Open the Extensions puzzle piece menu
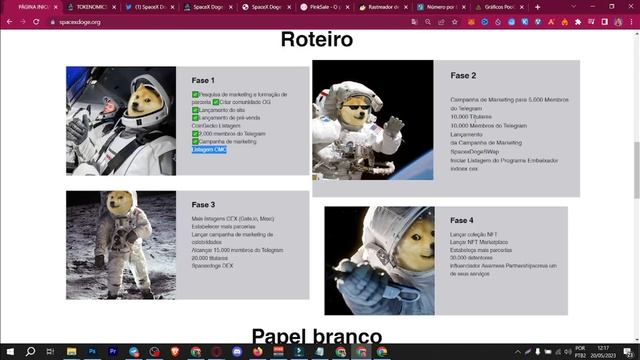The height and width of the screenshot is (360, 640). click(x=578, y=22)
